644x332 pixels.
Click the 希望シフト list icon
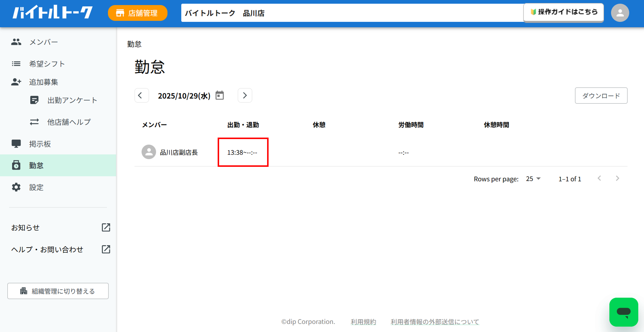click(16, 64)
